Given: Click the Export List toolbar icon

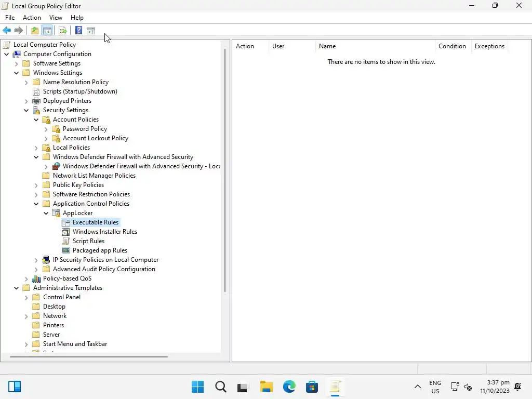Looking at the screenshot, I should tap(63, 31).
